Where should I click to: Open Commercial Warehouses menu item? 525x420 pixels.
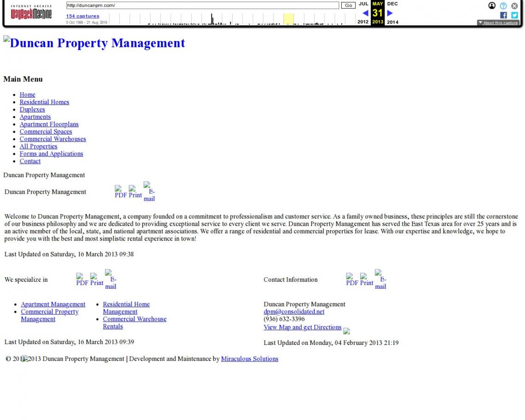[53, 139]
